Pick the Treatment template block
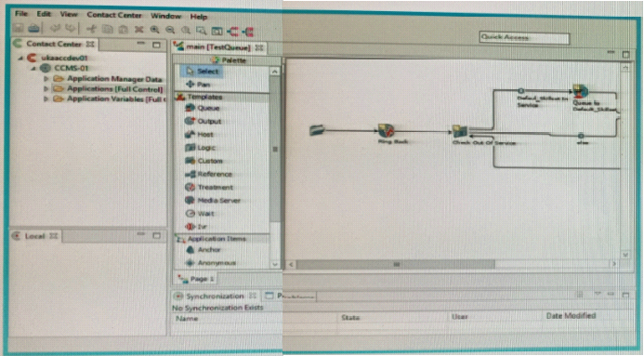644x356 pixels. click(x=209, y=187)
